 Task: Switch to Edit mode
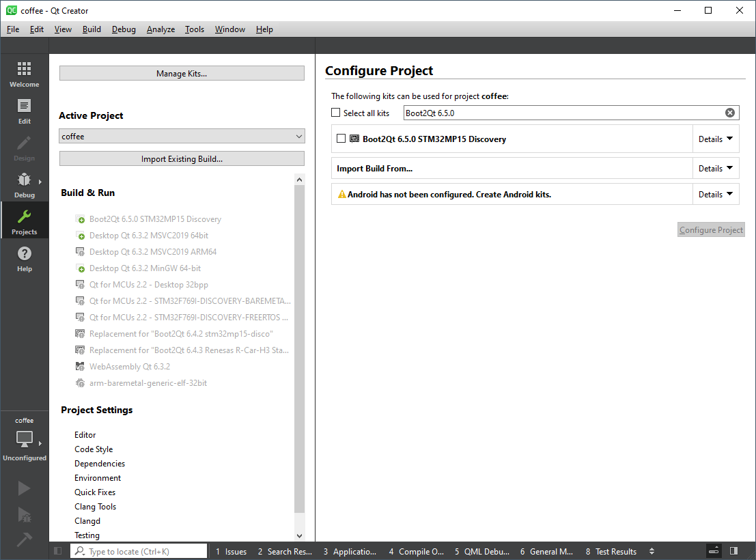(24, 111)
